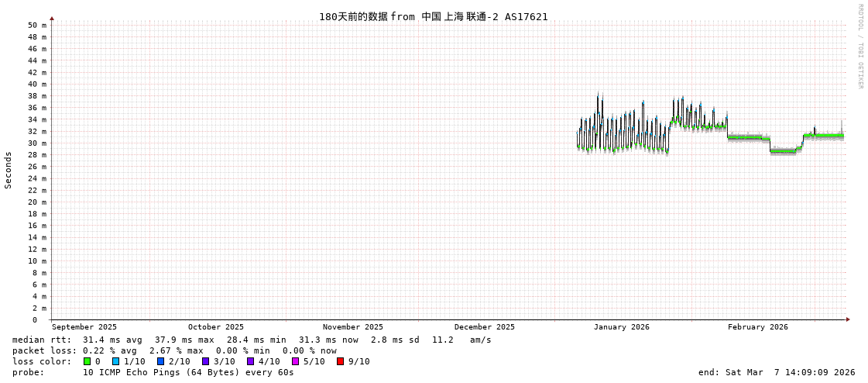This screenshot has height=383, width=868.
Task: Click the graph title with AS17621
Action: pyautogui.click(x=433, y=16)
